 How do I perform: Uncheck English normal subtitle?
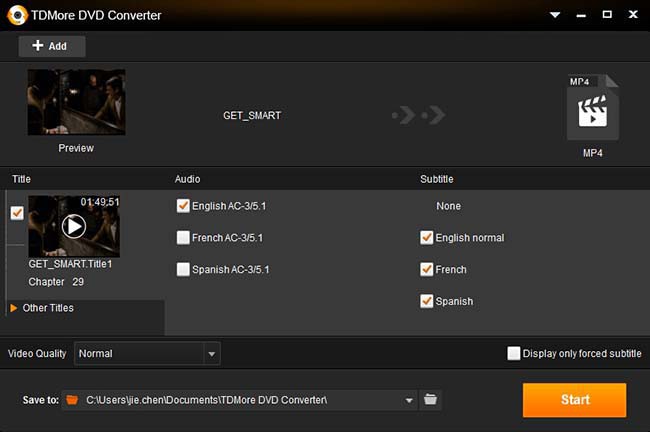point(427,238)
